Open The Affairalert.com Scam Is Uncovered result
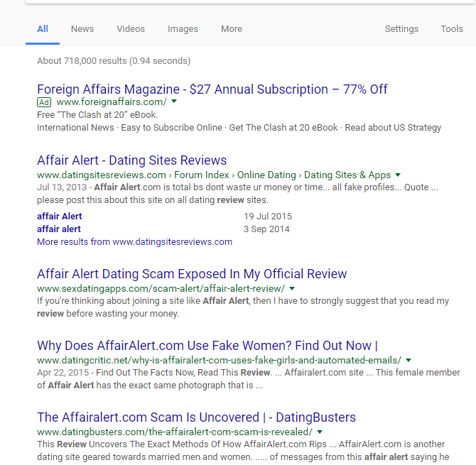The height and width of the screenshot is (465, 476). (x=196, y=417)
